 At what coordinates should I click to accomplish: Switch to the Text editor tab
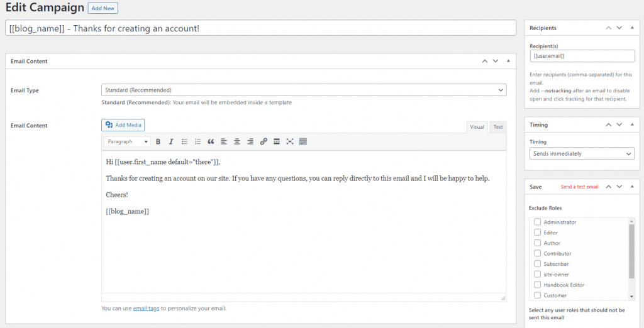click(498, 127)
